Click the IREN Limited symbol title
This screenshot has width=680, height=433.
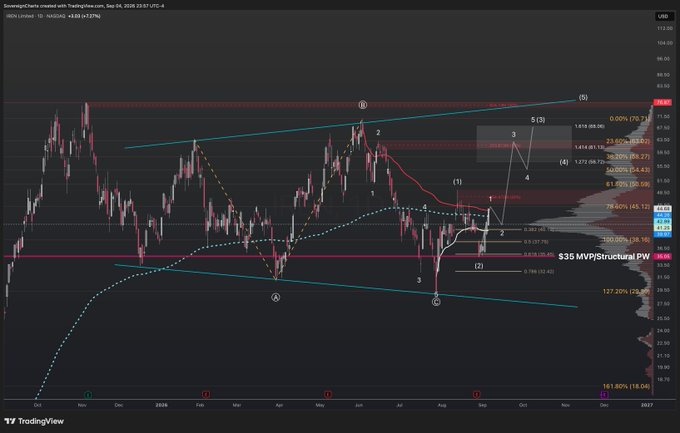[21, 16]
